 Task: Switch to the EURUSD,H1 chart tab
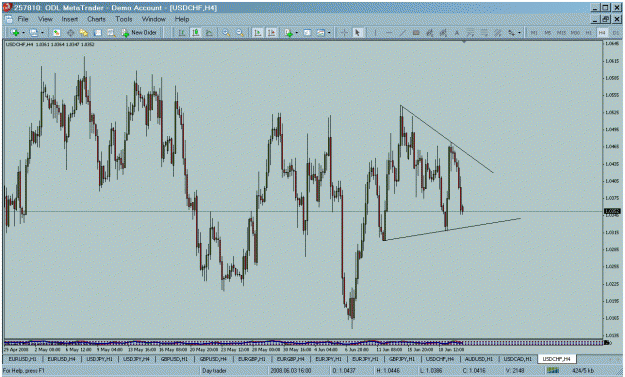coord(22,359)
